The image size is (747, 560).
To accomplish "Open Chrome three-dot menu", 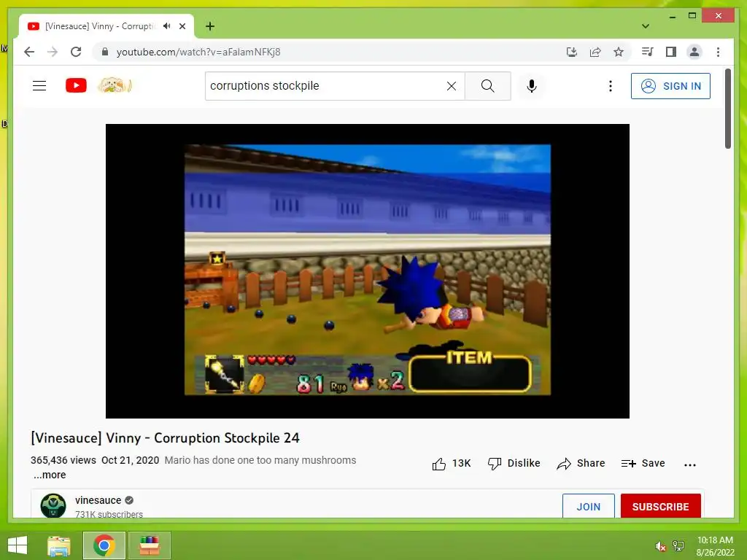I will pyautogui.click(x=718, y=52).
